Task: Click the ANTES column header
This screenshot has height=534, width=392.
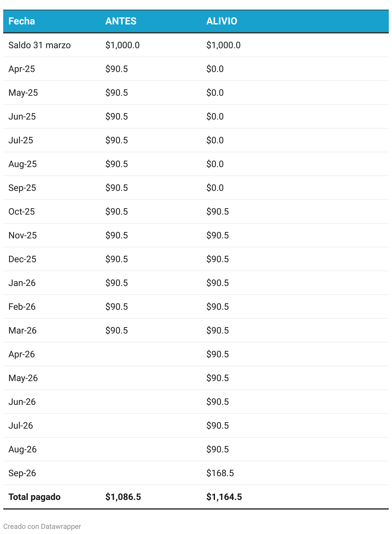Action: pos(121,21)
